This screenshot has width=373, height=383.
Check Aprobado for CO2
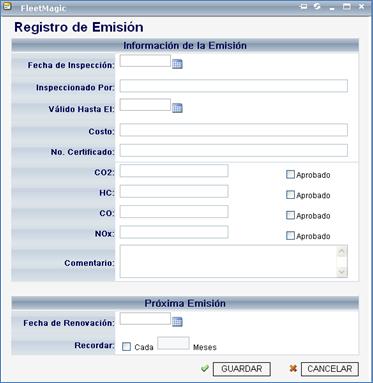(x=290, y=174)
